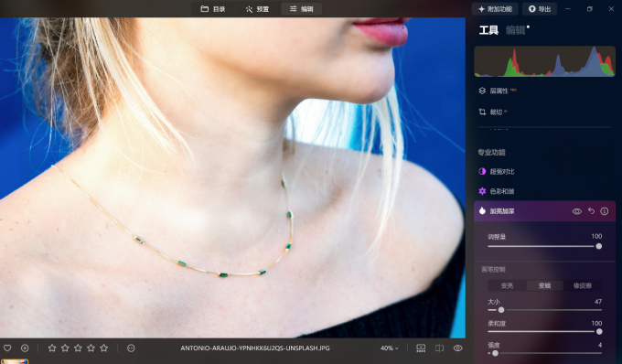Click the 柔和度 (Softness) slider handle

point(599,331)
